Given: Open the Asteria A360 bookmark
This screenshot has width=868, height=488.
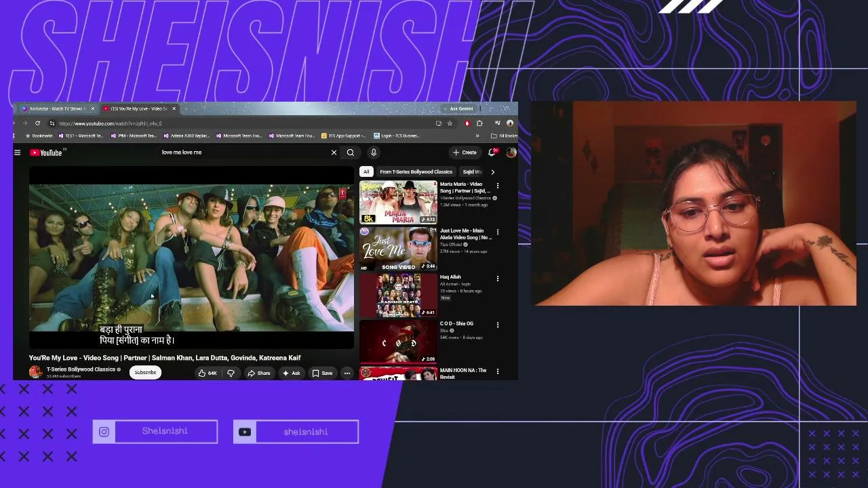Looking at the screenshot, I should click(x=186, y=136).
